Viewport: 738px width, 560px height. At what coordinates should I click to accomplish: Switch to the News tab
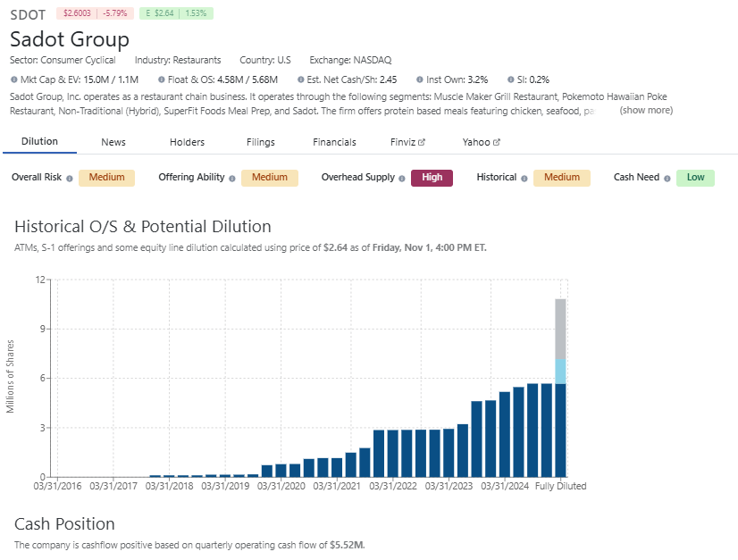point(113,142)
